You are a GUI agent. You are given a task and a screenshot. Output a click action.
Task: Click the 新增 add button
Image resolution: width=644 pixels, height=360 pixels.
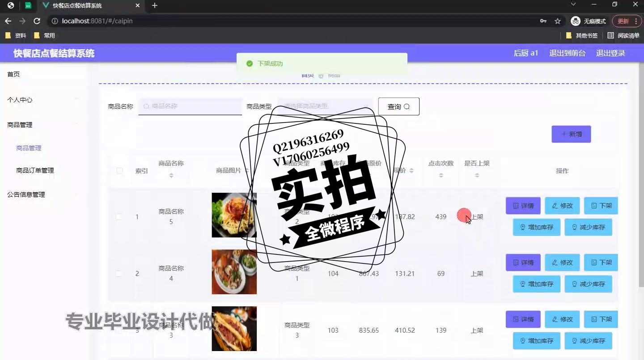571,134
